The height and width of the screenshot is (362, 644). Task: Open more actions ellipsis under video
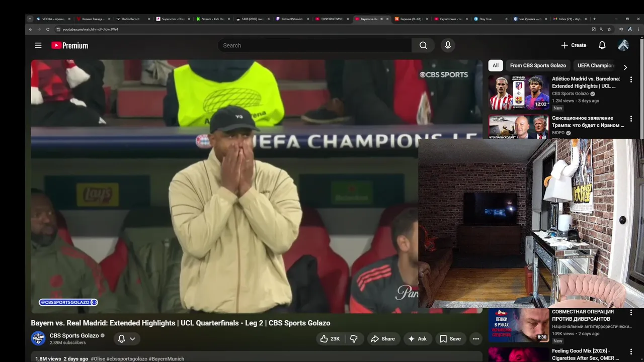pyautogui.click(x=475, y=339)
